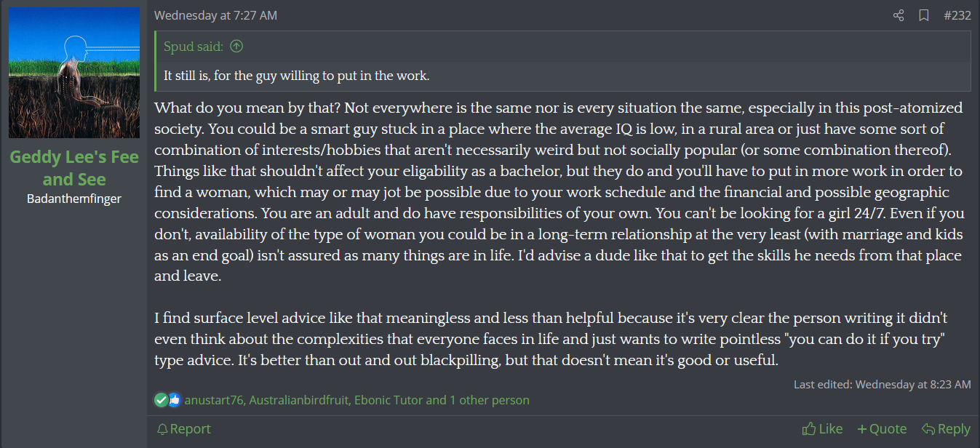Add post to multi-quote with +Quote

(x=882, y=429)
